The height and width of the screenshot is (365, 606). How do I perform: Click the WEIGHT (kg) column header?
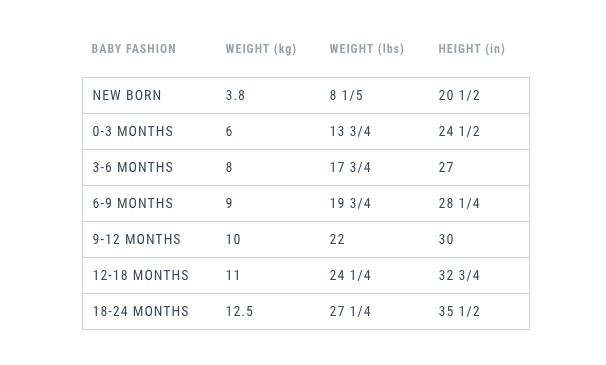click(261, 49)
